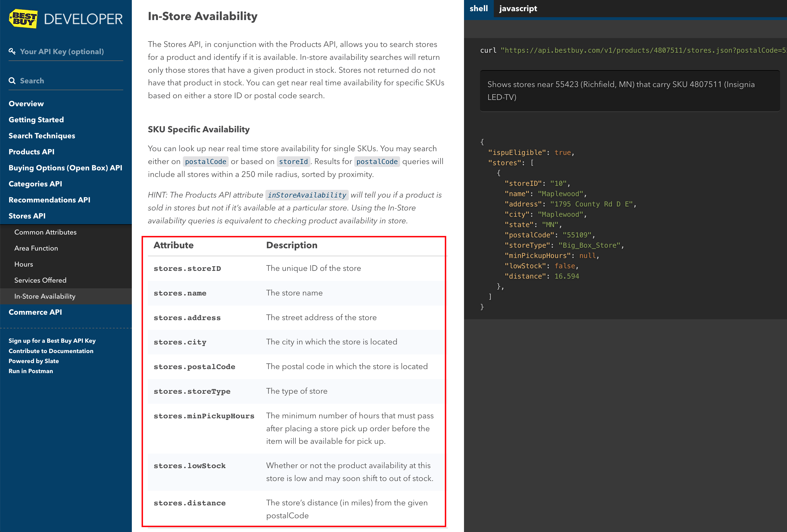Click the magnifier icon next to Search
Image resolution: width=787 pixels, height=532 pixels.
(x=12, y=80)
